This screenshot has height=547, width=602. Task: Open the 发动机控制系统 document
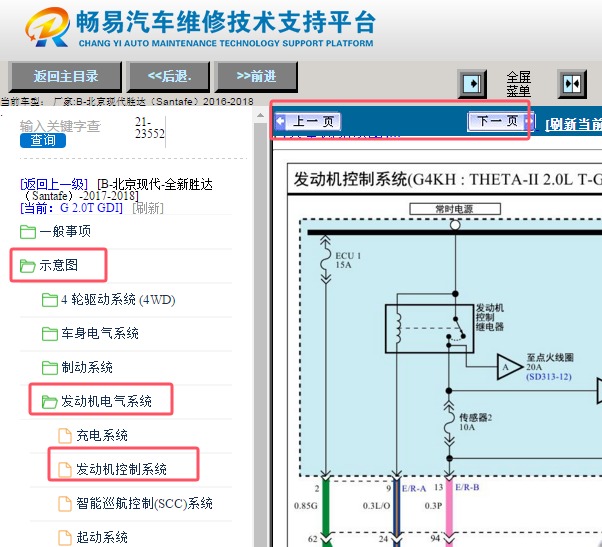click(121, 469)
